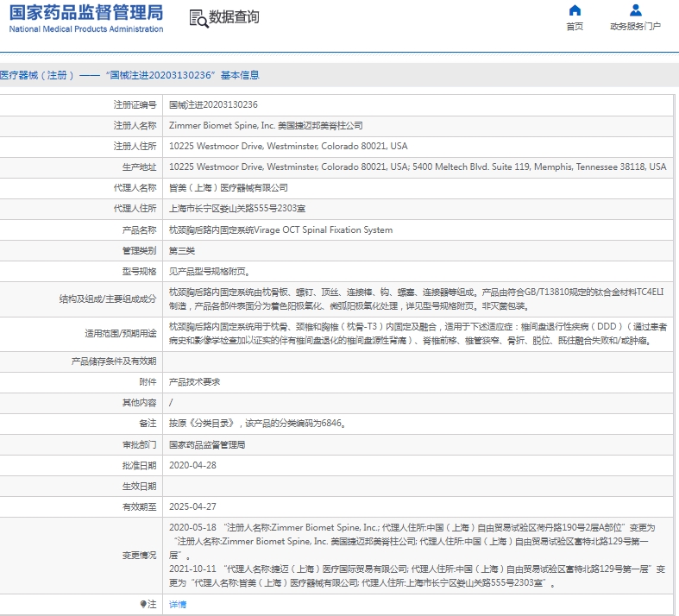The image size is (679, 616).
Task: Click the 产品名称 row label
Action: 139,229
